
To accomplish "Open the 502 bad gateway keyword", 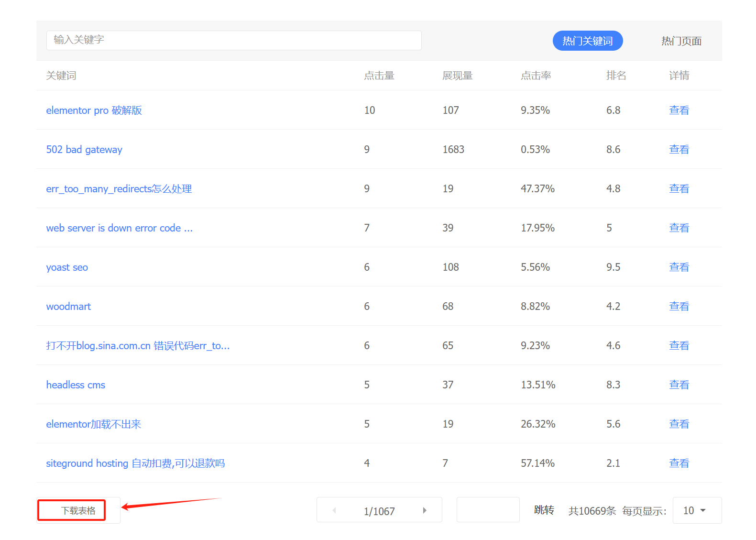I will [84, 150].
